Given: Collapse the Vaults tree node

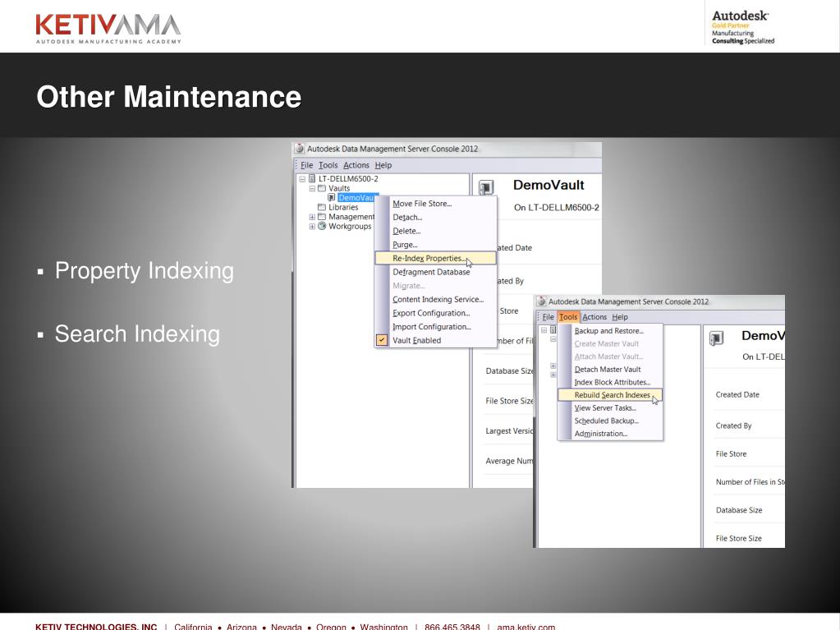Looking at the screenshot, I should pyautogui.click(x=312, y=189).
